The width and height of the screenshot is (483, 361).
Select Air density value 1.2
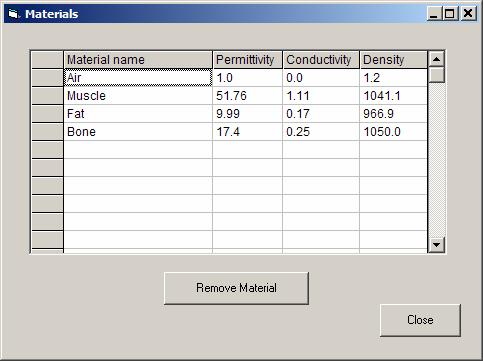click(394, 78)
